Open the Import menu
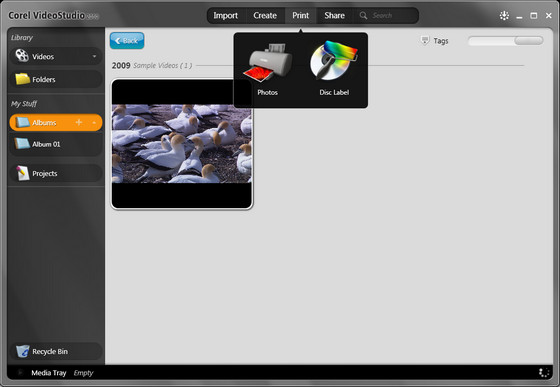This screenshot has height=387, width=560. tap(225, 16)
